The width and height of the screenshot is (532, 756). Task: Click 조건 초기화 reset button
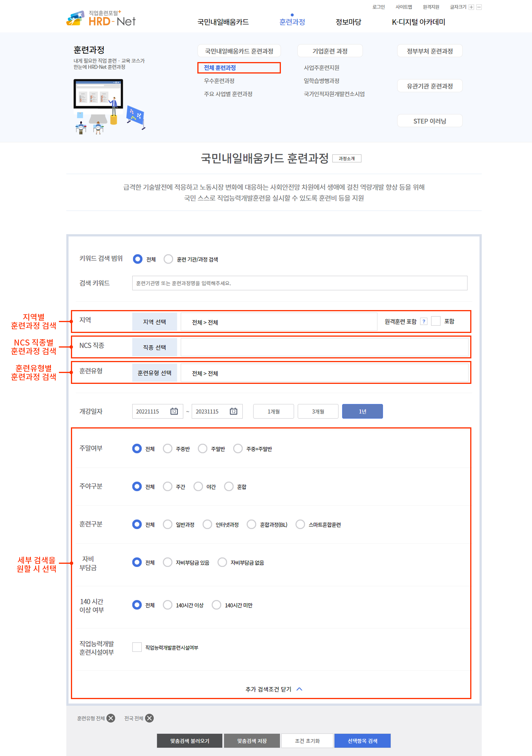click(307, 741)
